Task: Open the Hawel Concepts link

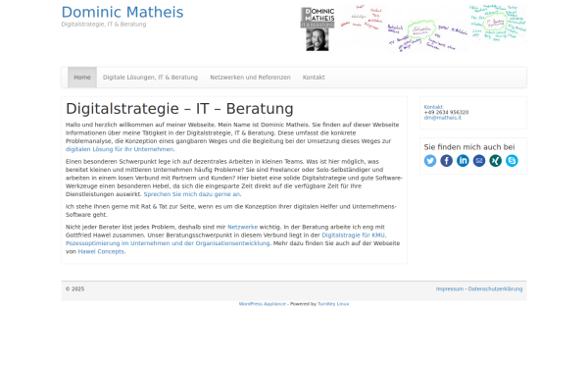Action: [x=101, y=252]
